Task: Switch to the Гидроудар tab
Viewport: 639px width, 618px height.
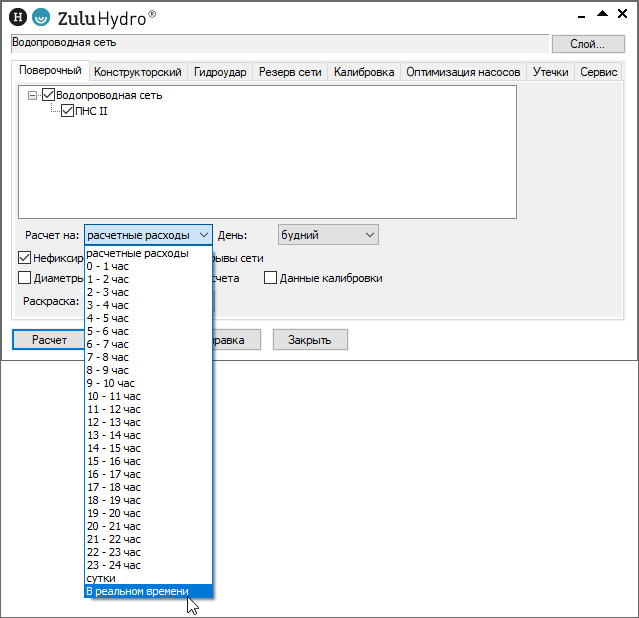Action: pyautogui.click(x=219, y=72)
